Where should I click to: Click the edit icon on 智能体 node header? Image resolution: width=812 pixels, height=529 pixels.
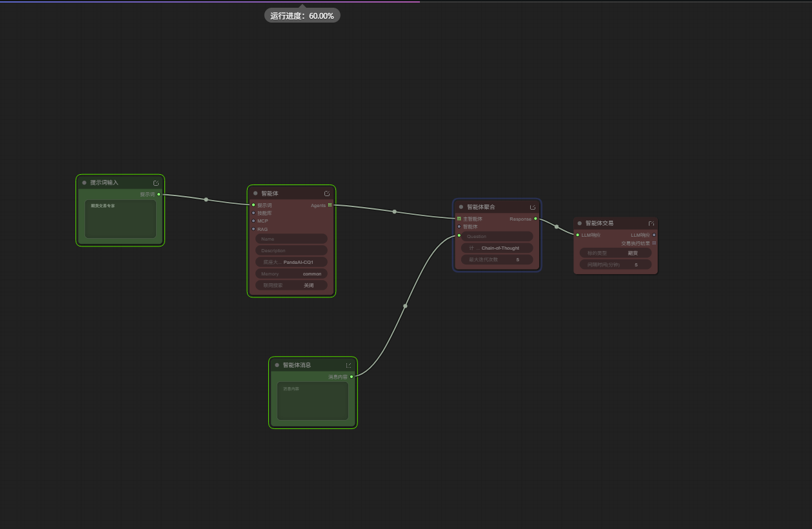(327, 194)
